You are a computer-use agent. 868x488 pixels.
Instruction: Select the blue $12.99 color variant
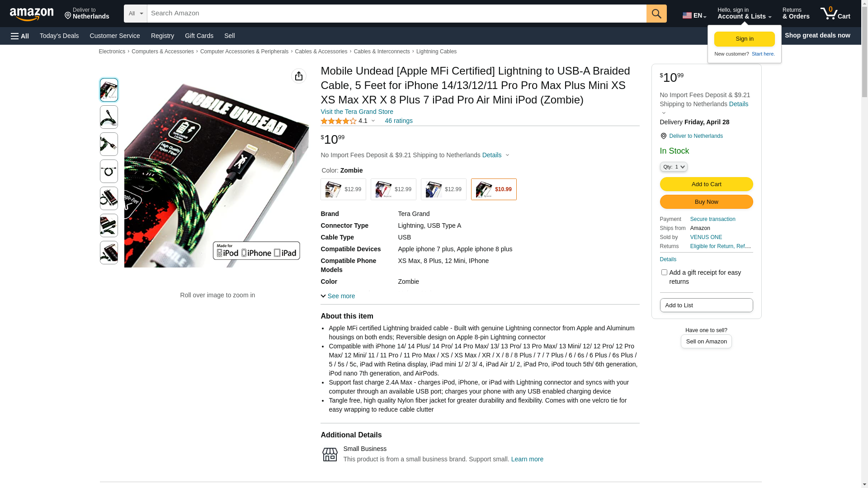click(x=443, y=189)
